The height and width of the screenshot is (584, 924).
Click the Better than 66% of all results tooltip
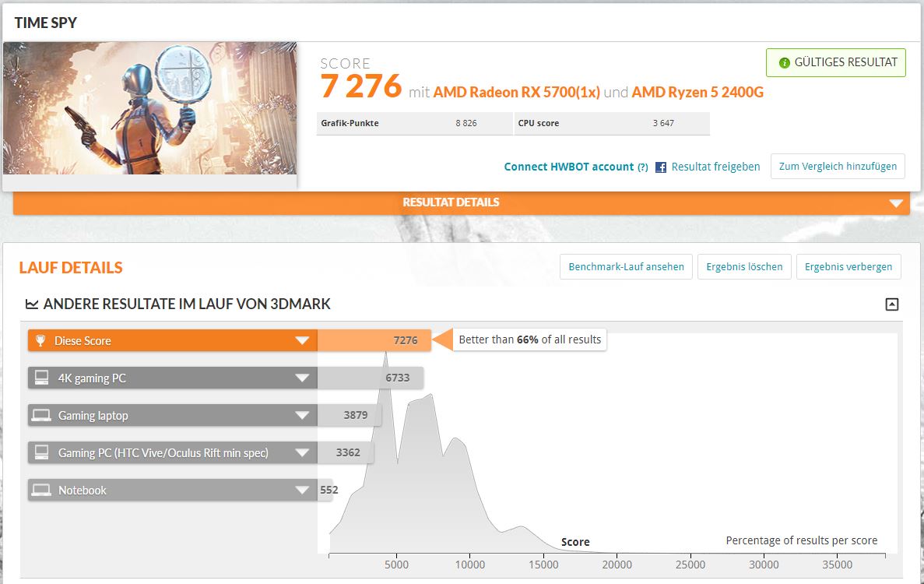[530, 339]
